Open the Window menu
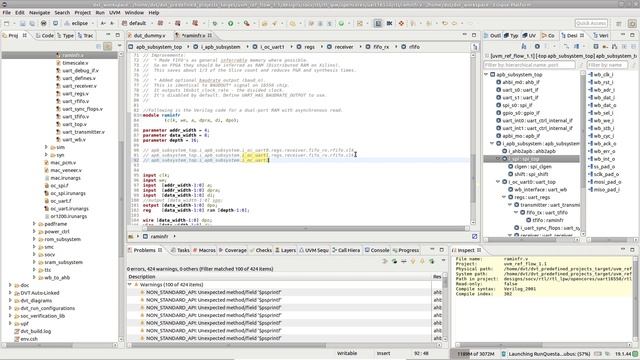The width and height of the screenshot is (640, 360). [134, 13]
